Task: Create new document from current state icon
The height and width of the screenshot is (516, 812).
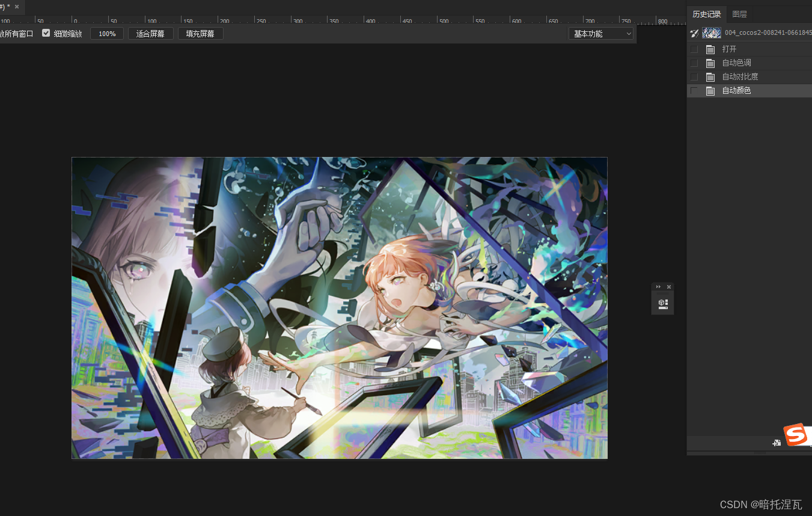Action: 777,443
